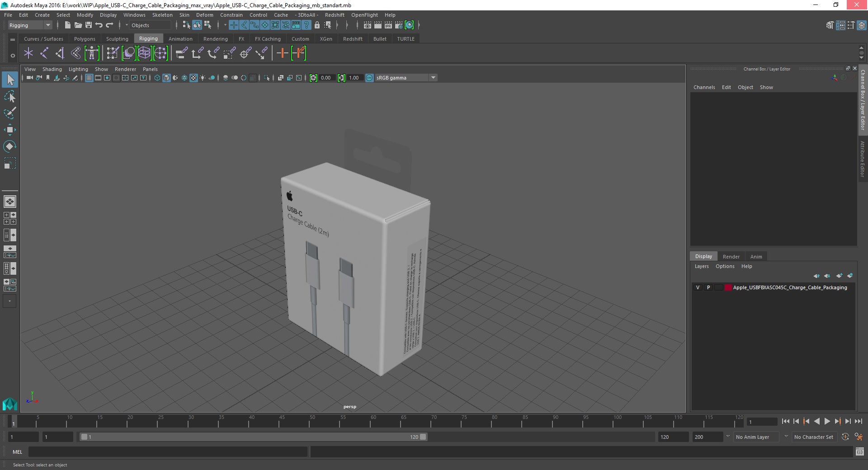Click the Attribute Editor vertical side tab
This screenshot has height=470, width=868.
863,158
